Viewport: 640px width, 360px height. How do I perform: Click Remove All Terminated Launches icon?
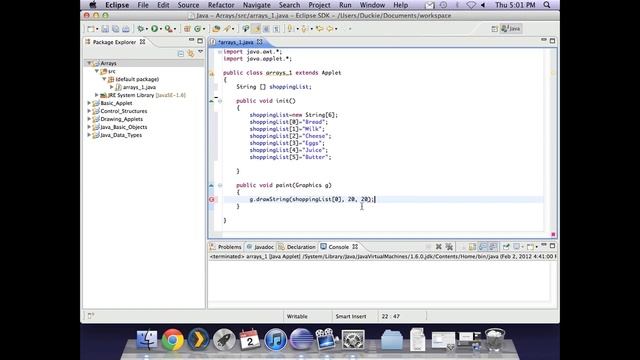coord(449,247)
